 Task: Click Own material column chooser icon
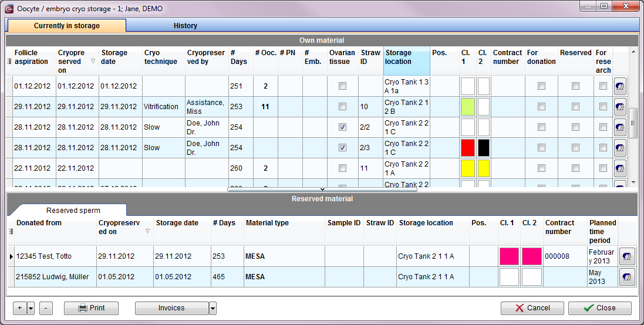click(9, 61)
